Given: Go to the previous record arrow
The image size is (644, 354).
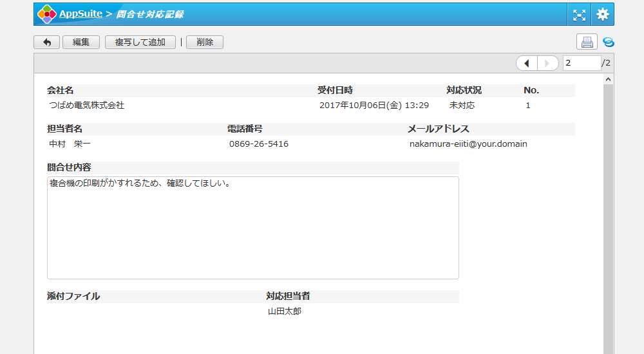Looking at the screenshot, I should coord(527,63).
